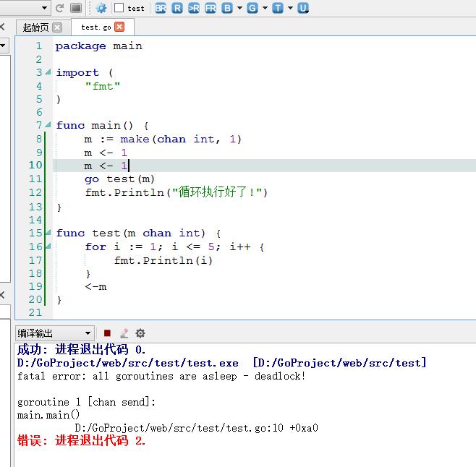The width and height of the screenshot is (476, 467).
Task: Click the 'make(chan int, 1)' code line
Action: click(x=163, y=139)
